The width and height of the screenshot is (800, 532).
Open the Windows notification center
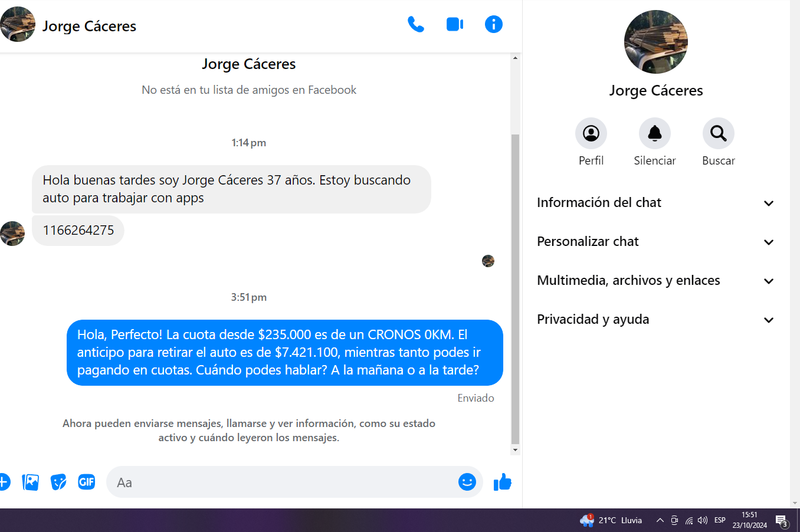pos(782,521)
